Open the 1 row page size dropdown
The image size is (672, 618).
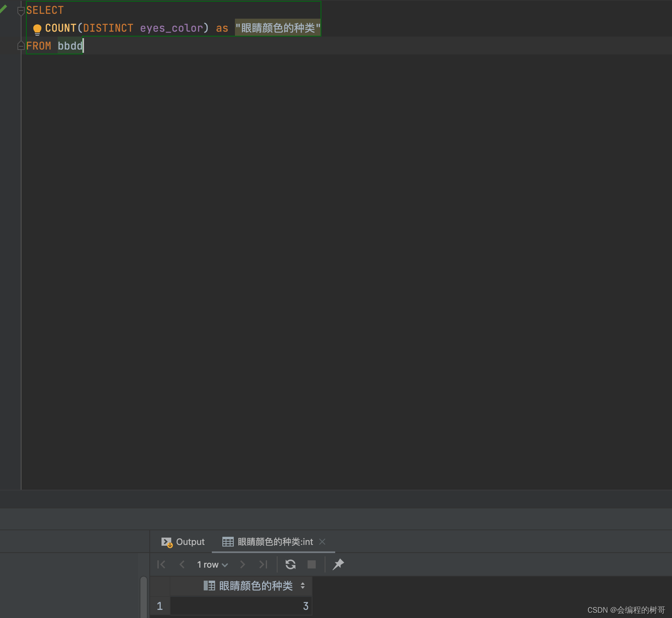tap(212, 564)
